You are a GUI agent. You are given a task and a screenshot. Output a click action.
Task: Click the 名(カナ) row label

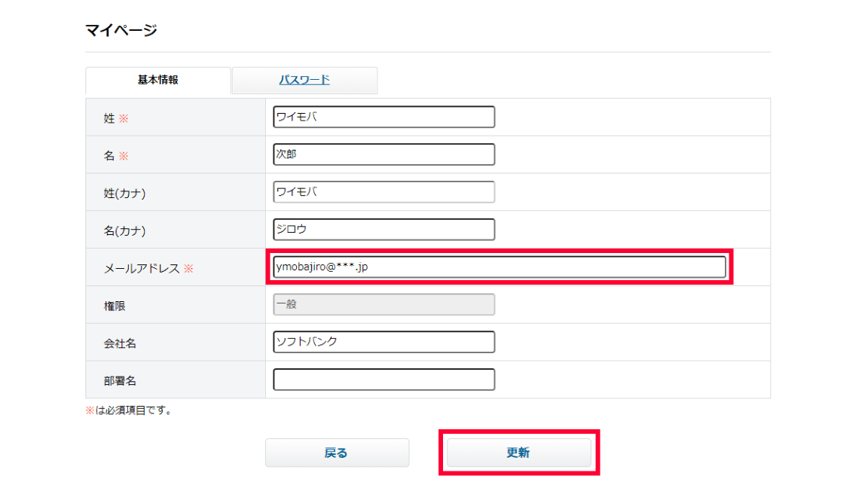125,231
